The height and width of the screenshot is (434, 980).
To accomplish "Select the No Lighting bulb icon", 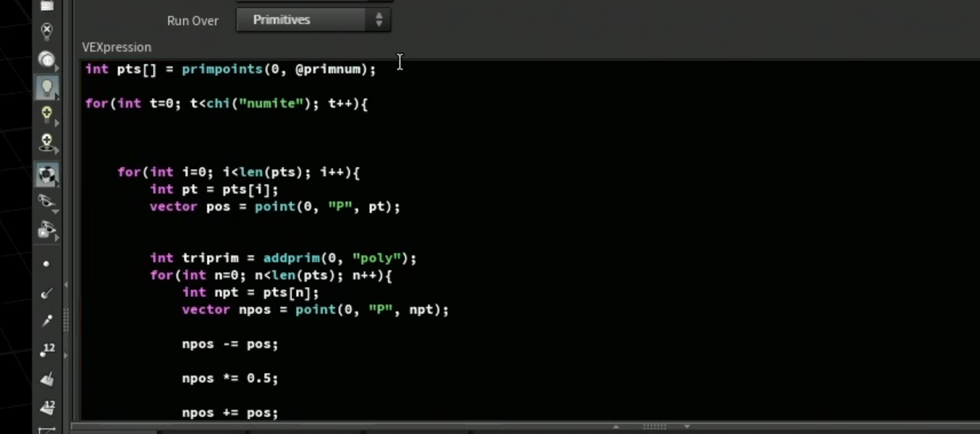I will pos(47,30).
